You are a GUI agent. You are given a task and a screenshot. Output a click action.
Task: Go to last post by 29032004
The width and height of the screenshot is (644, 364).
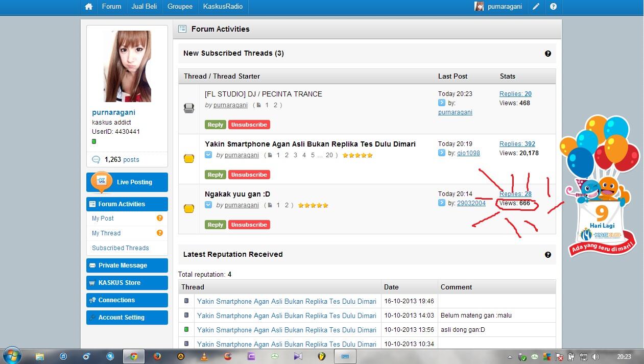(x=442, y=203)
